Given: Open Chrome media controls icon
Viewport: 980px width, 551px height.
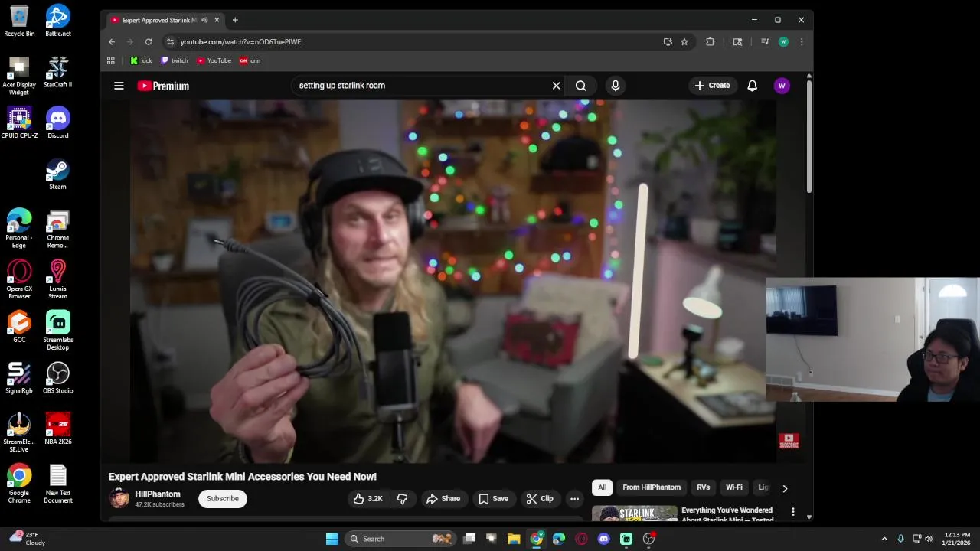Looking at the screenshot, I should (x=765, y=42).
